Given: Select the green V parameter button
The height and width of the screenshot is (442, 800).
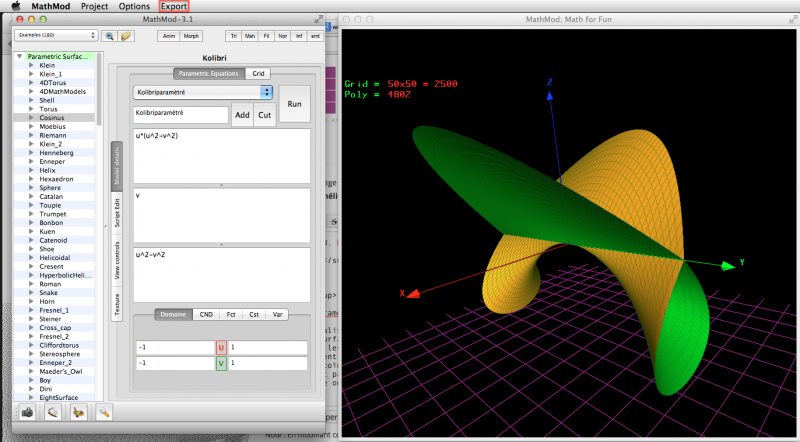Looking at the screenshot, I should pyautogui.click(x=221, y=363).
